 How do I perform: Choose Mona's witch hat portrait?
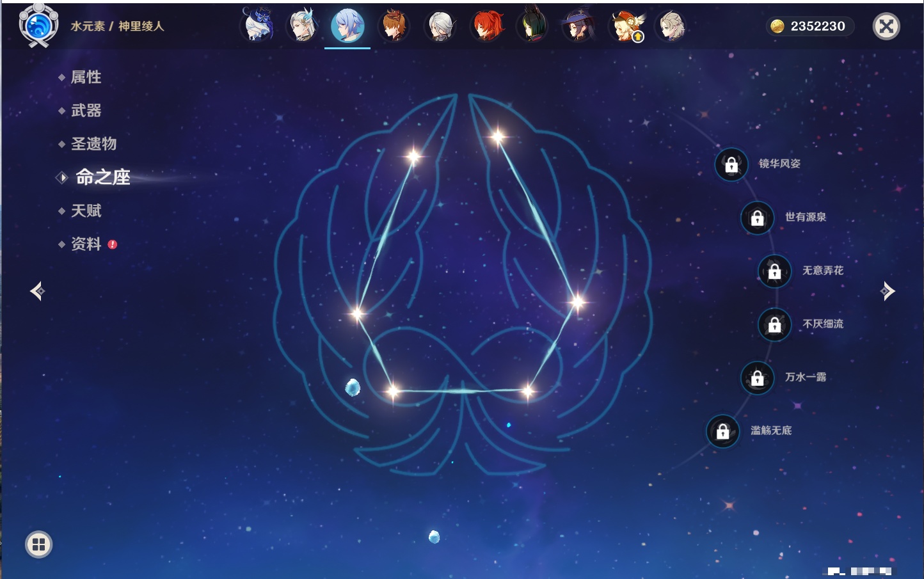point(578,26)
